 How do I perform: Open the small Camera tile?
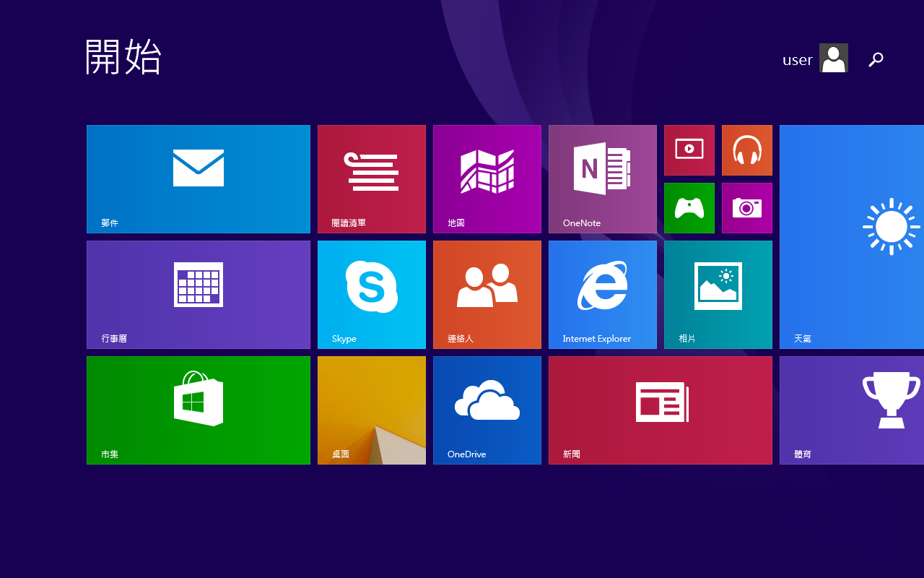[x=747, y=208]
